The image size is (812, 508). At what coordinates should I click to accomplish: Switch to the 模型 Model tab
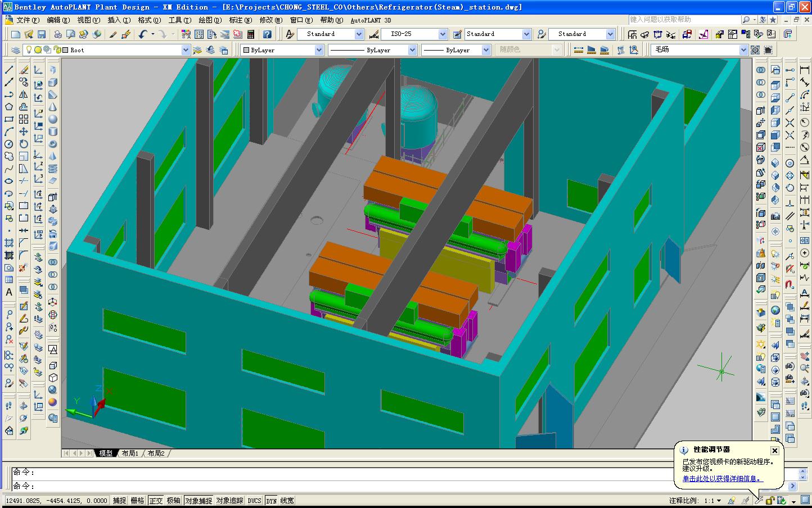(x=106, y=453)
